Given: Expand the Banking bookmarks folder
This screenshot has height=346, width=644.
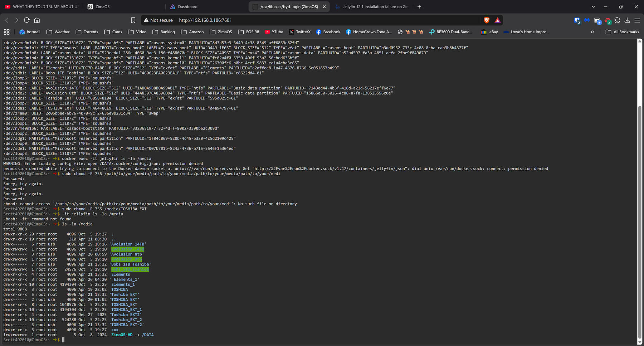Looking at the screenshot, I should [164, 32].
